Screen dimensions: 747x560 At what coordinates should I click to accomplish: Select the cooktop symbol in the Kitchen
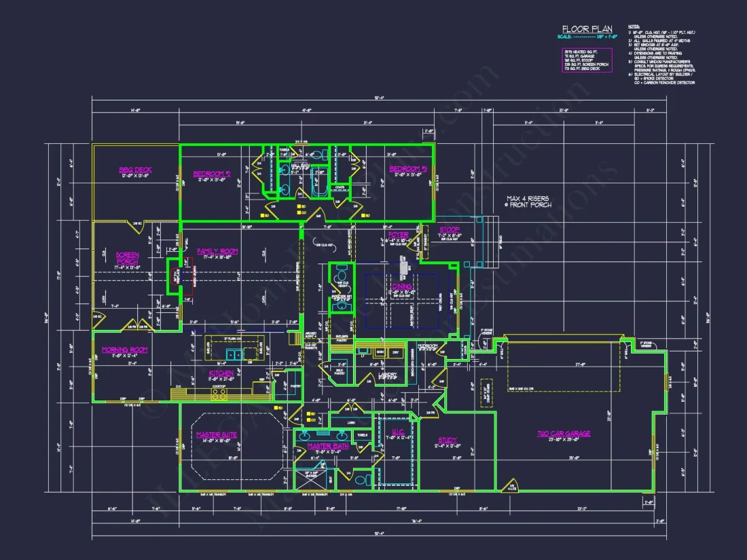tap(217, 394)
